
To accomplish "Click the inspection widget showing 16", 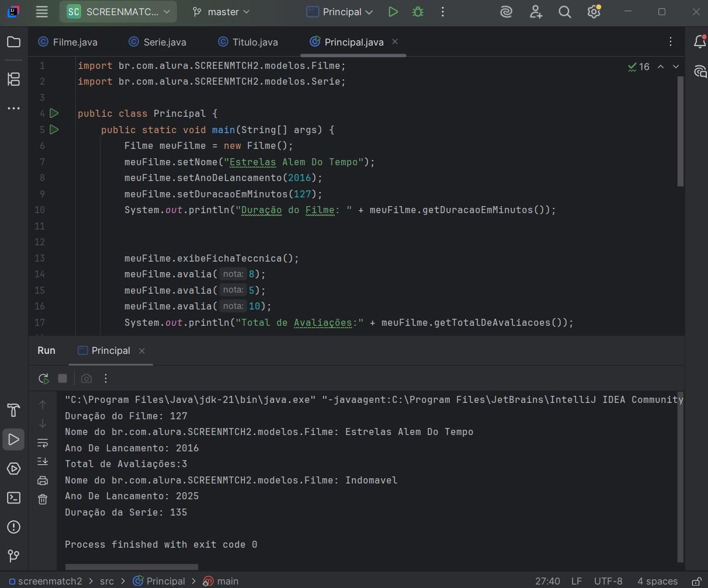I will (638, 67).
